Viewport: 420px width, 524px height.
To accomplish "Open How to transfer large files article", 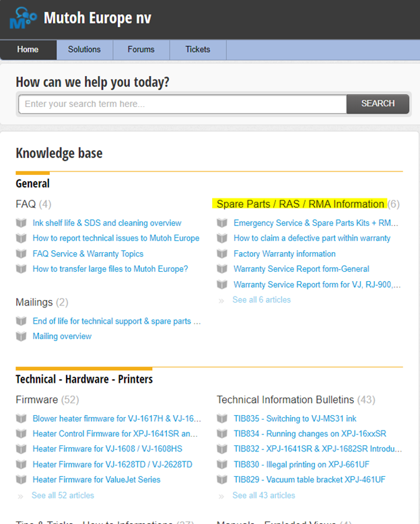I will tap(110, 269).
